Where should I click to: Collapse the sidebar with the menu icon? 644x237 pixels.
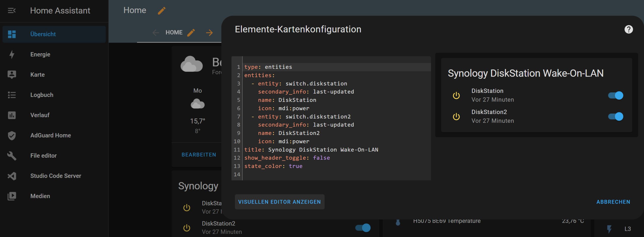tap(12, 11)
